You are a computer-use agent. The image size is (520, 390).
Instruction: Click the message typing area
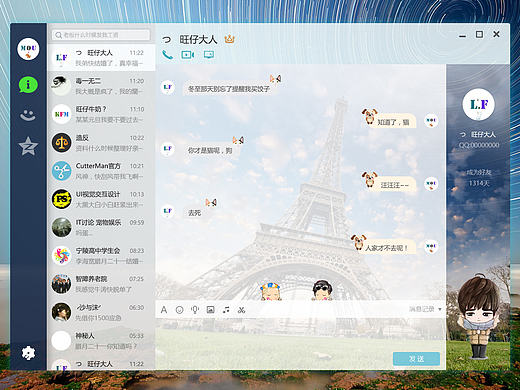(x=300, y=335)
